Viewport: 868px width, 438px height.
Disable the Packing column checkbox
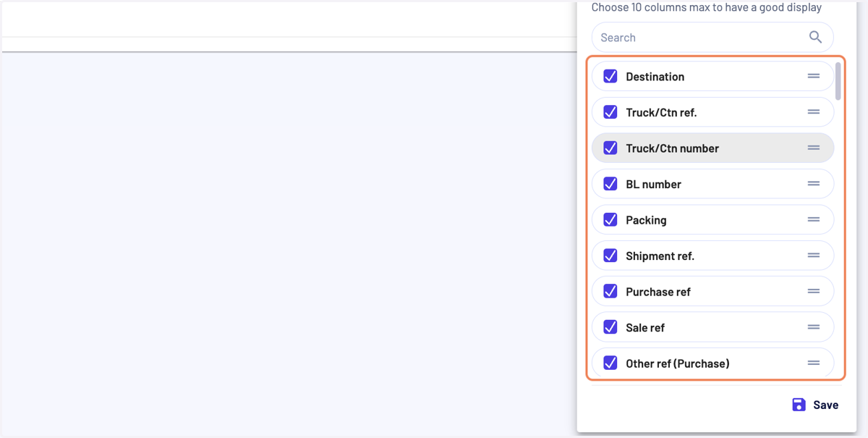click(x=610, y=219)
